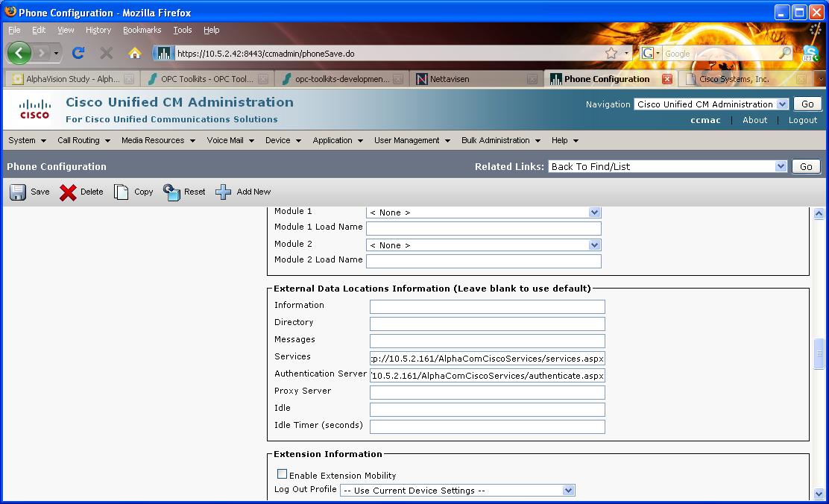Screen dimensions: 829x504
Task: Click the Authentication Server field
Action: pyautogui.click(x=487, y=376)
